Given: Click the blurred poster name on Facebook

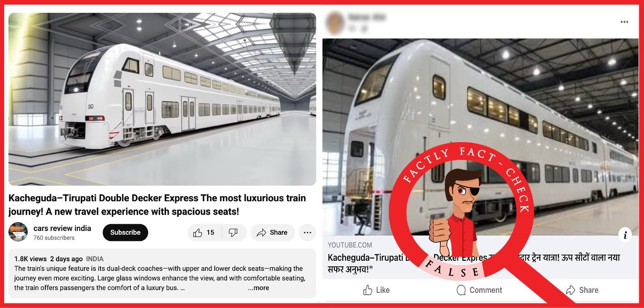Looking at the screenshot, I should pos(367,18).
